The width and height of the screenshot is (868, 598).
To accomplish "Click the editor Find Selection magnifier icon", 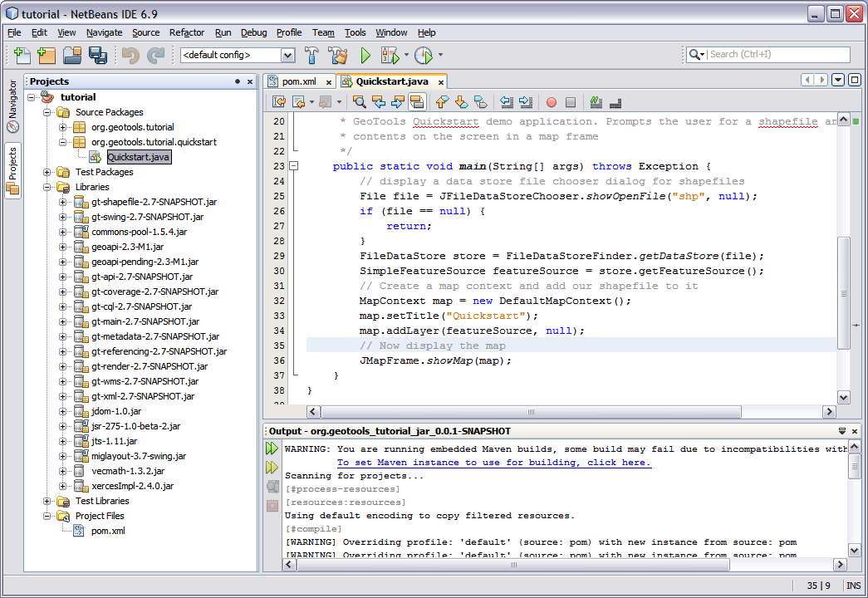I will tap(360, 102).
